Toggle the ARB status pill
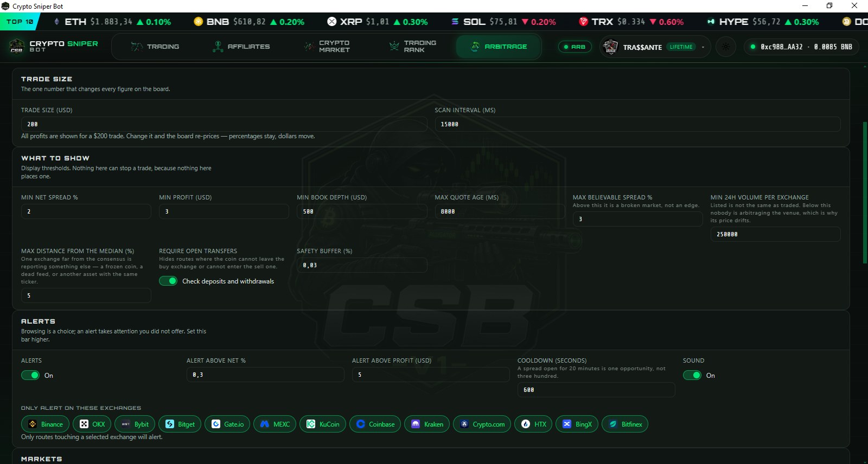868x464 pixels. (x=575, y=47)
